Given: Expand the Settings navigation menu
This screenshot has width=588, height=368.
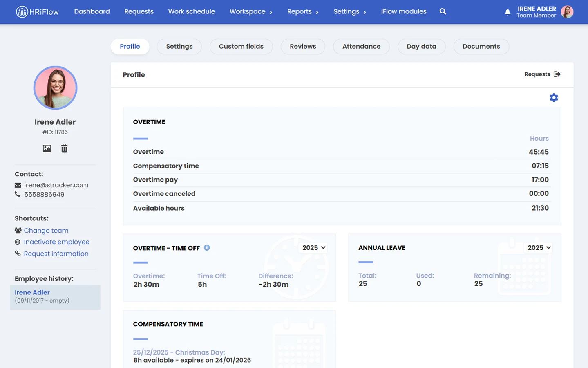Looking at the screenshot, I should pyautogui.click(x=349, y=12).
